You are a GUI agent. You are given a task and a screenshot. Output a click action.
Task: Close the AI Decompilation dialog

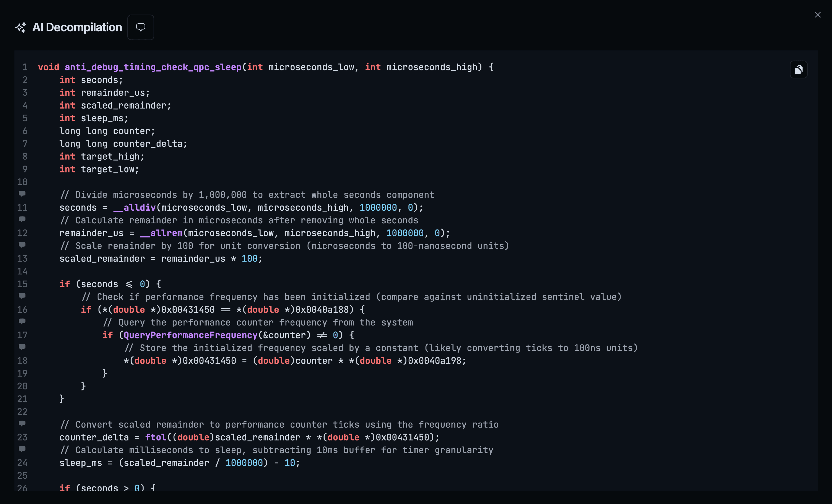(818, 15)
